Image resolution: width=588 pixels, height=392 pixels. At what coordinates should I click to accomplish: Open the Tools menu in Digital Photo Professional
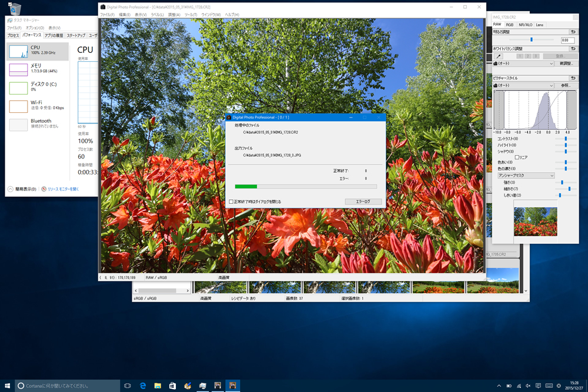click(x=191, y=15)
